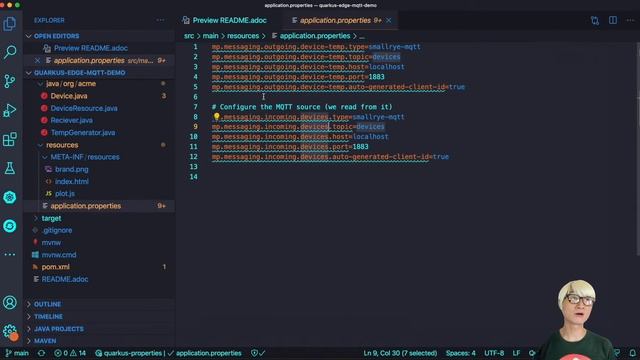Click the editor vertical scrollbar
This screenshot has width=640, height=360.
pos(637,149)
